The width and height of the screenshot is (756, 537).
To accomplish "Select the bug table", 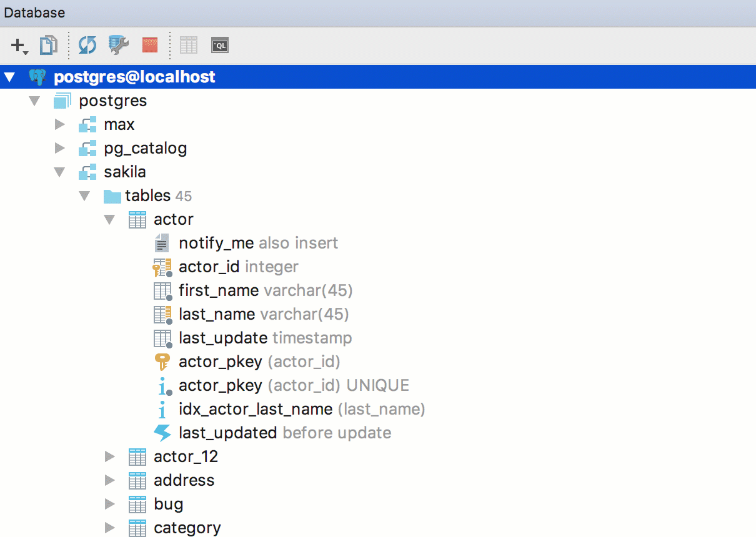I will pyautogui.click(x=167, y=504).
